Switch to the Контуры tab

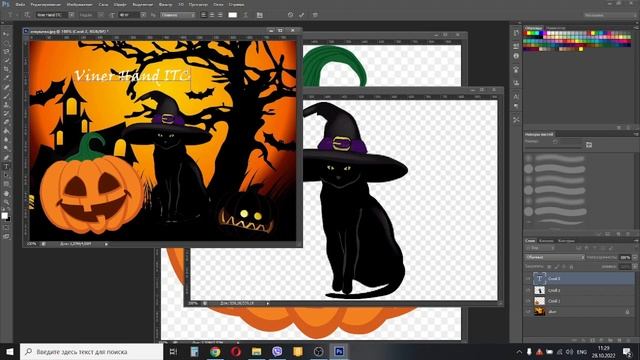[x=566, y=241]
